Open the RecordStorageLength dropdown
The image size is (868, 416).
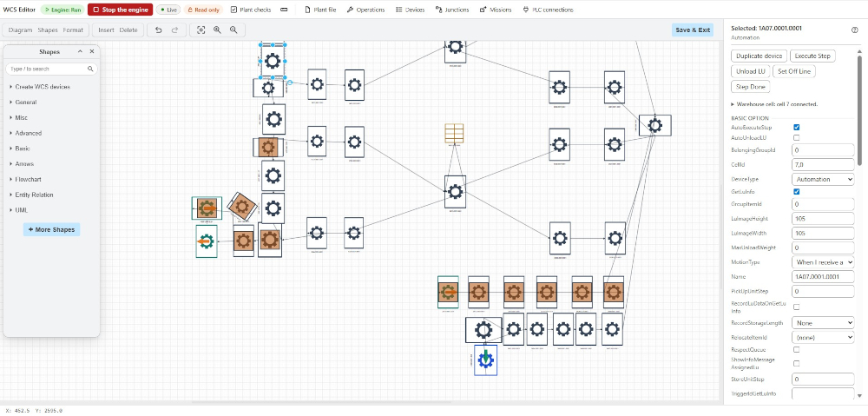[x=823, y=322]
